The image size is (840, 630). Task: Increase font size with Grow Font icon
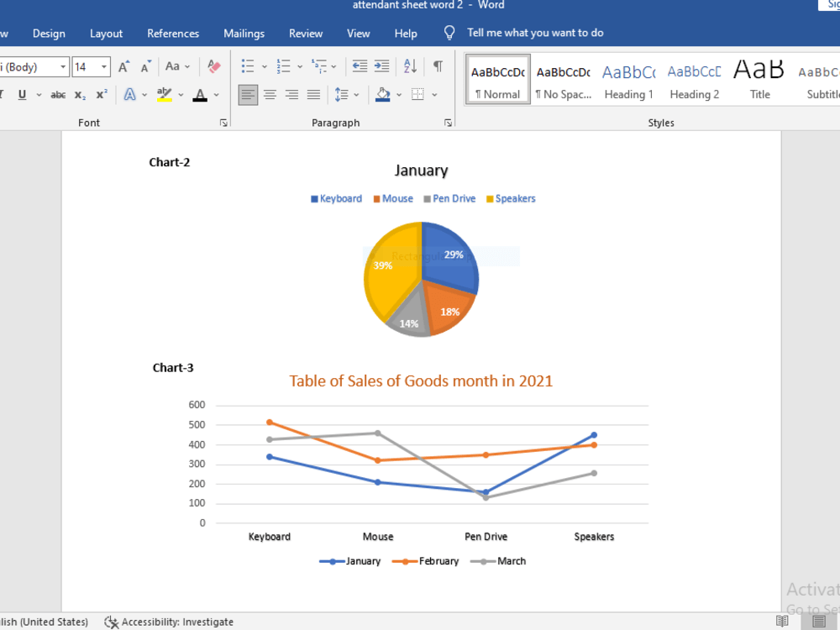point(123,66)
